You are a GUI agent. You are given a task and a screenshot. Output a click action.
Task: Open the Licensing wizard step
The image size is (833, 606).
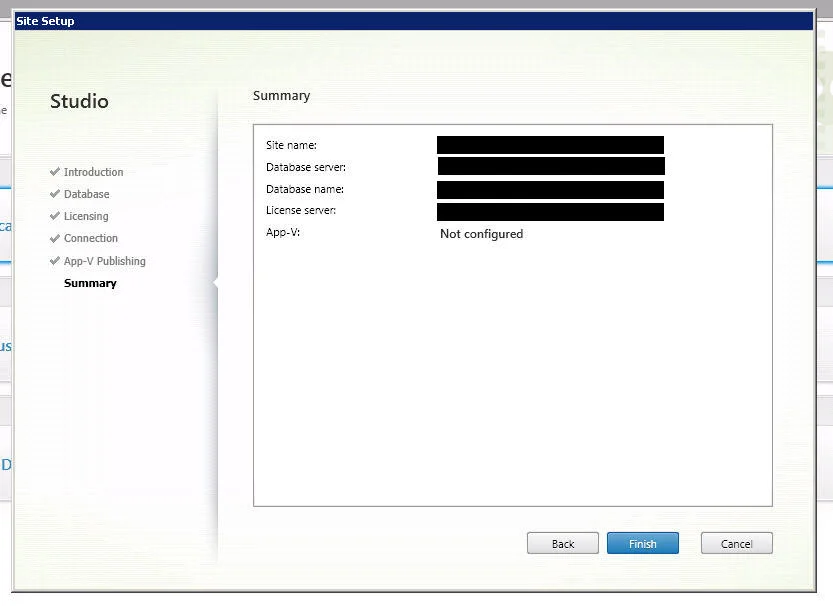point(86,216)
